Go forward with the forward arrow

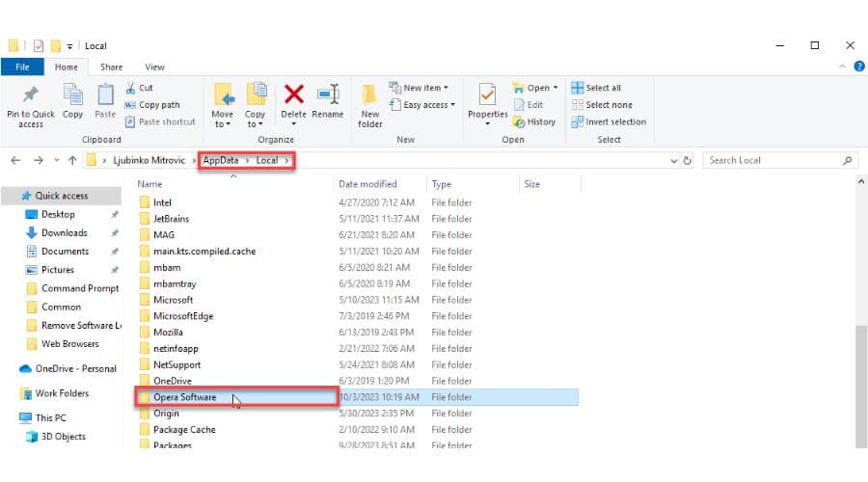(x=38, y=160)
